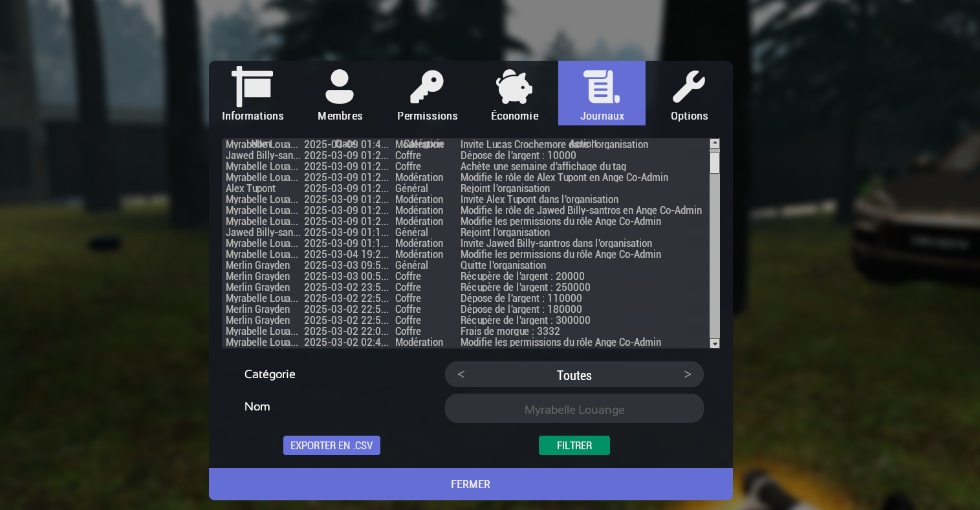Viewport: 980px width, 510px height.
Task: Click the Économie piggy bank icon
Action: (514, 87)
